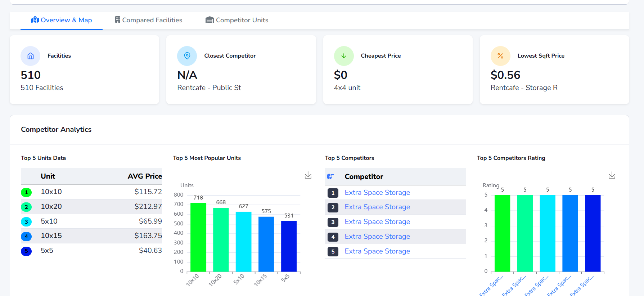
Task: Click the blue rank 4 badge for 10x15
Action: click(26, 236)
